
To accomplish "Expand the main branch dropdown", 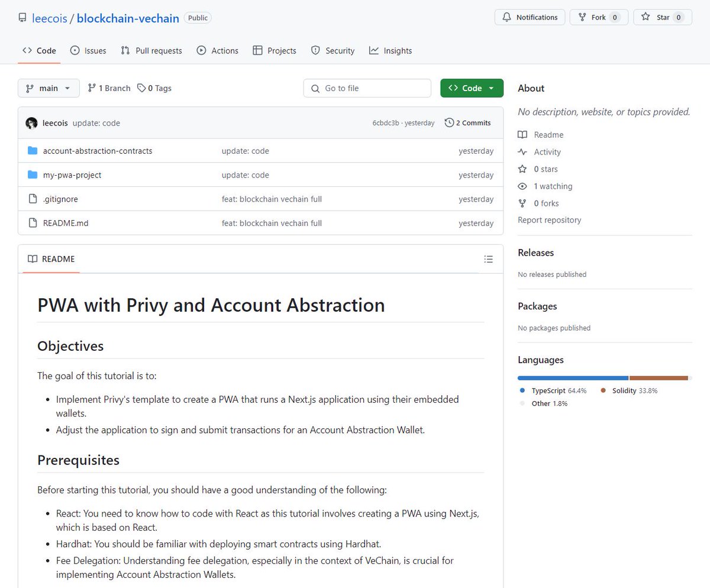I will (49, 88).
